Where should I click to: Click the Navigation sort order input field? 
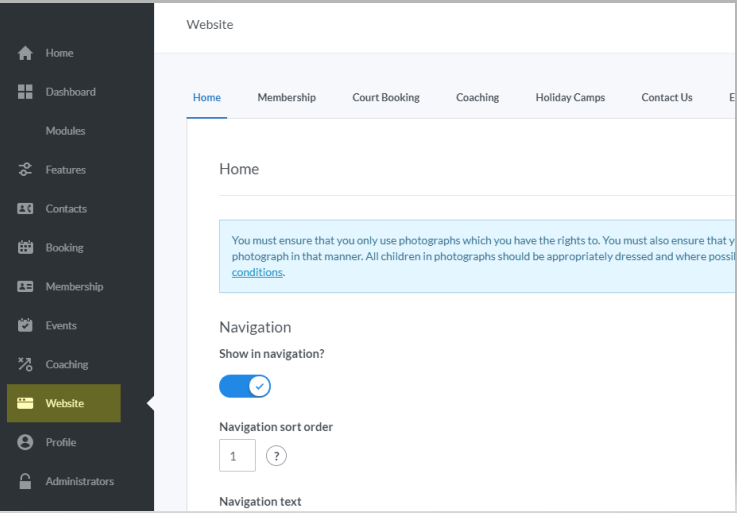tap(237, 456)
